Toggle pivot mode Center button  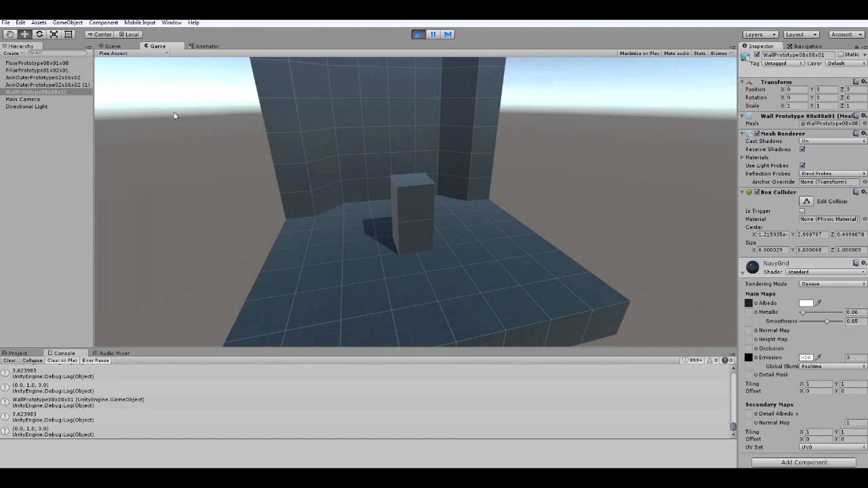click(99, 34)
